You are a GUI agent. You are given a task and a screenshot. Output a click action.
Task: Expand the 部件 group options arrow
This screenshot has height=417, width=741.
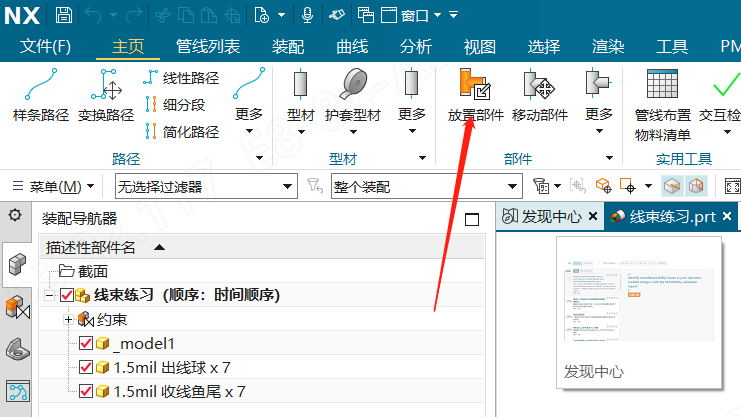610,158
